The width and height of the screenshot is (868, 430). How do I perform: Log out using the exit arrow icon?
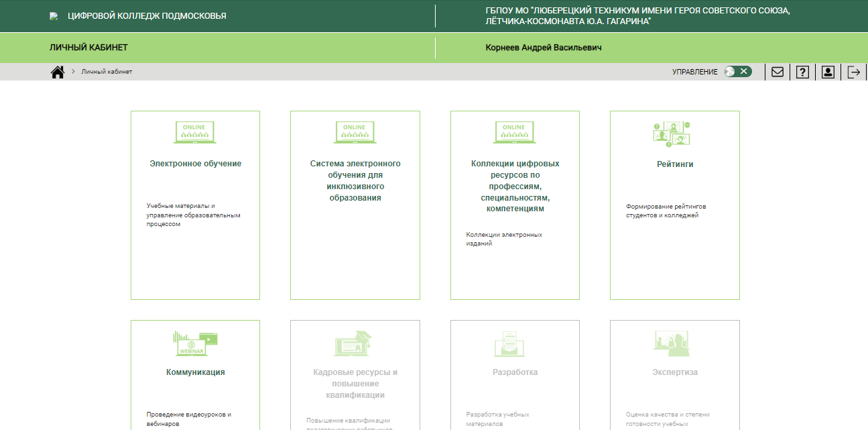[x=853, y=72]
